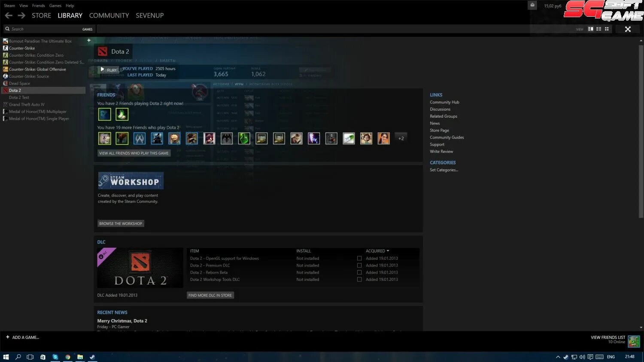Click the plus icon above games list
This screenshot has height=362, width=644.
89,40
